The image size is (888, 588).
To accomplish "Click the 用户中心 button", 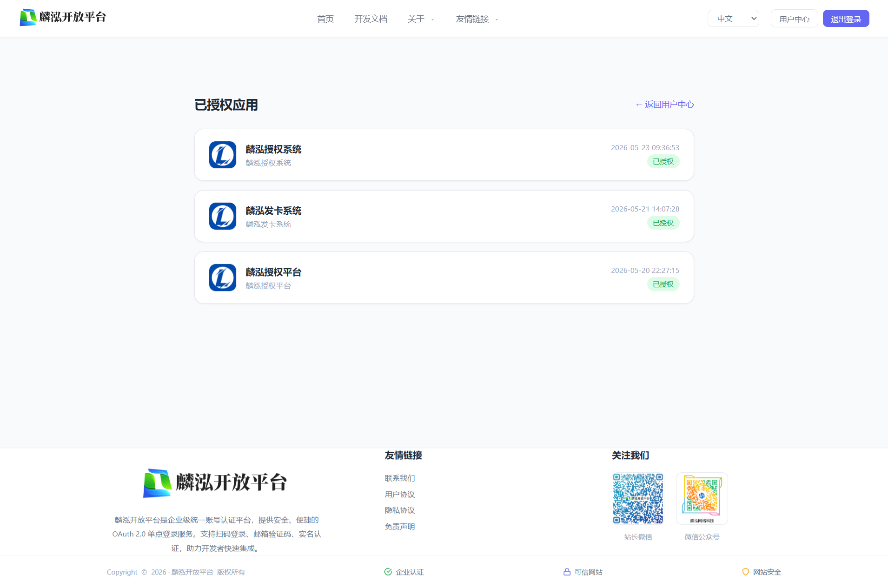I will [794, 19].
